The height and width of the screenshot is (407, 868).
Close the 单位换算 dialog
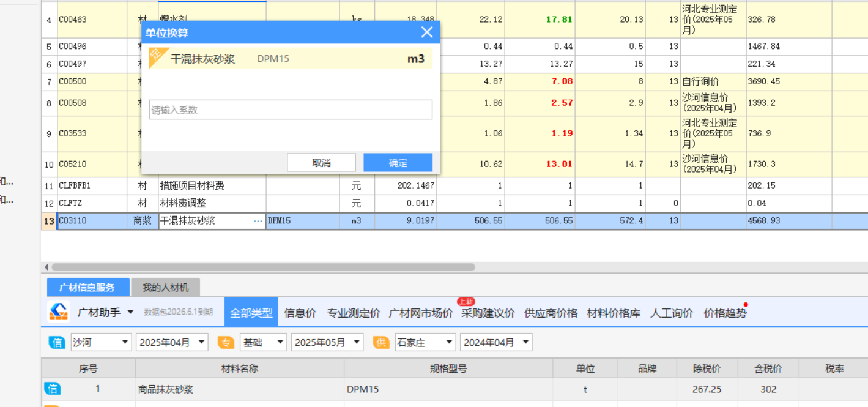pyautogui.click(x=427, y=32)
